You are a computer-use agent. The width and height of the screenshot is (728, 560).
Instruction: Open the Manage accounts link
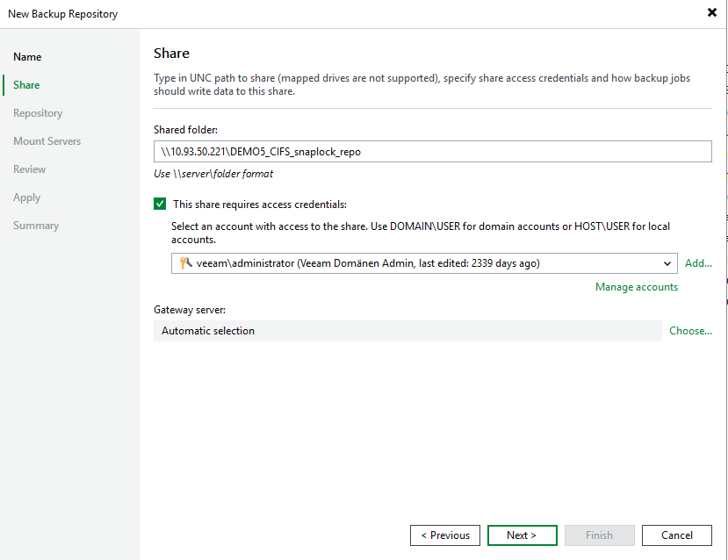click(x=637, y=287)
